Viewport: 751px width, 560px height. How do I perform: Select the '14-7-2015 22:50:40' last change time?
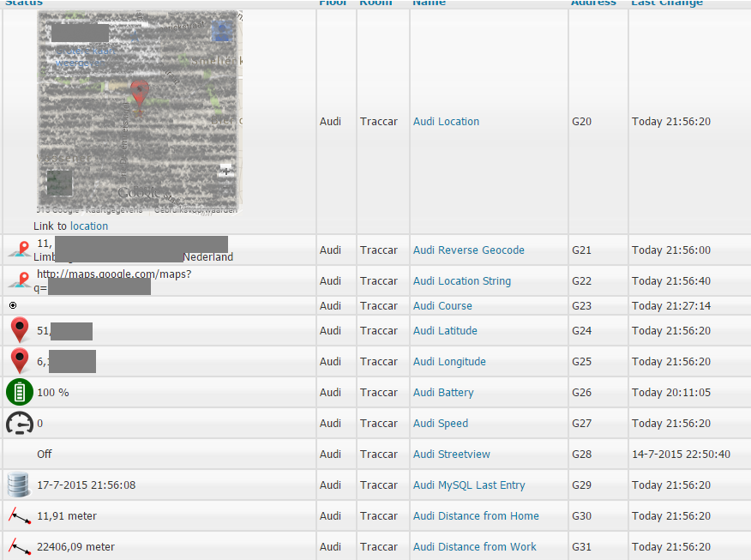(681, 455)
